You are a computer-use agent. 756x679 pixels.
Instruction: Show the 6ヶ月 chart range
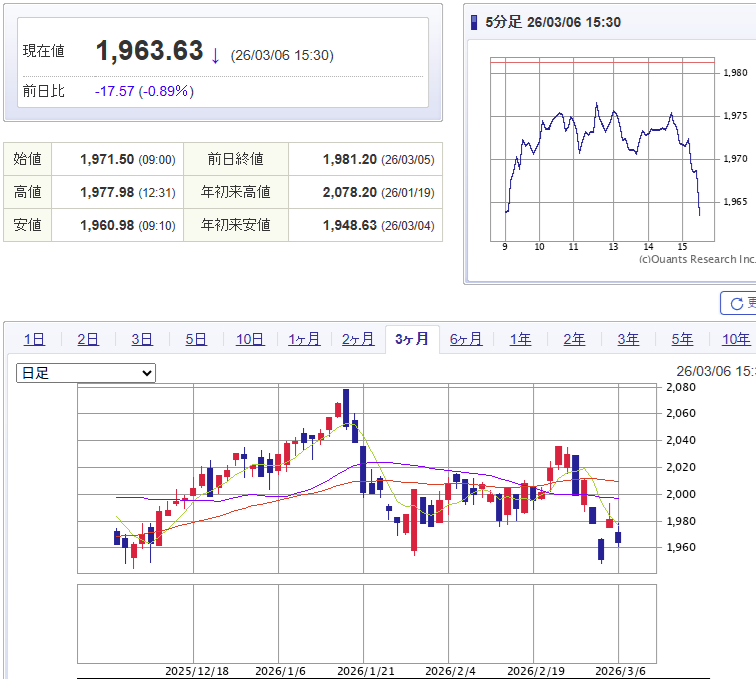point(466,339)
